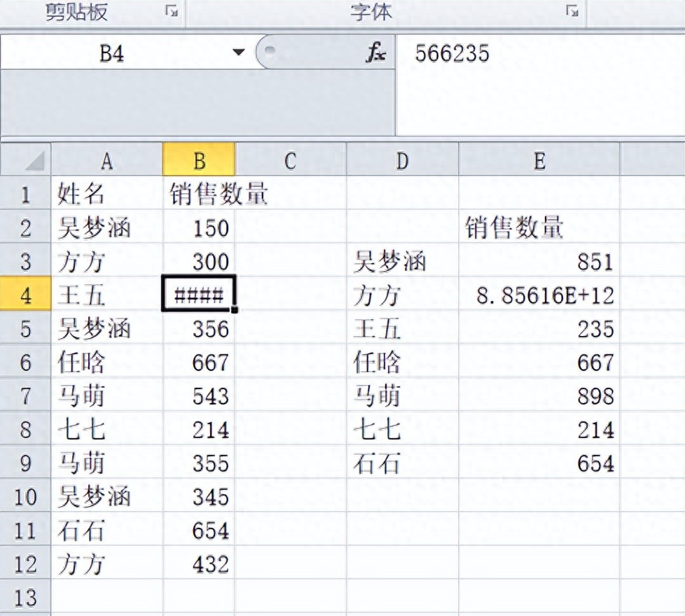Select column B header
The height and width of the screenshot is (616, 685).
pyautogui.click(x=200, y=161)
